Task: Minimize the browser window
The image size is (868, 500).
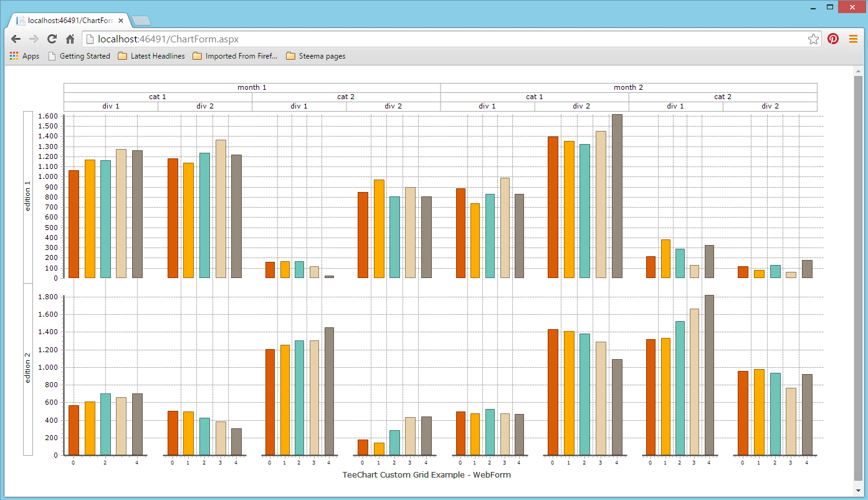Action: click(x=813, y=7)
